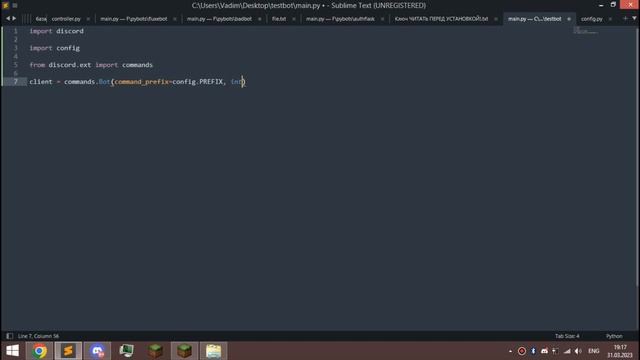Click the 'import config' code line
640x360 pixels.
[x=55, y=48]
